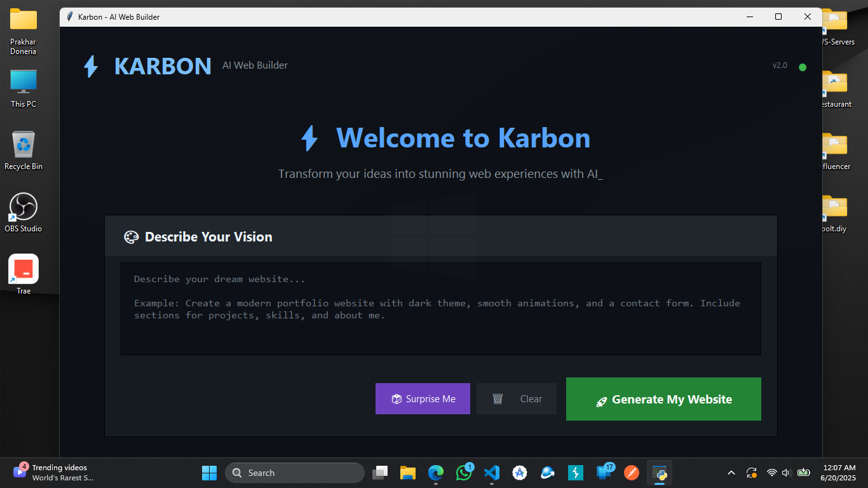Click the Surprise Me button
Viewport: 868px width, 488px height.
point(423,399)
